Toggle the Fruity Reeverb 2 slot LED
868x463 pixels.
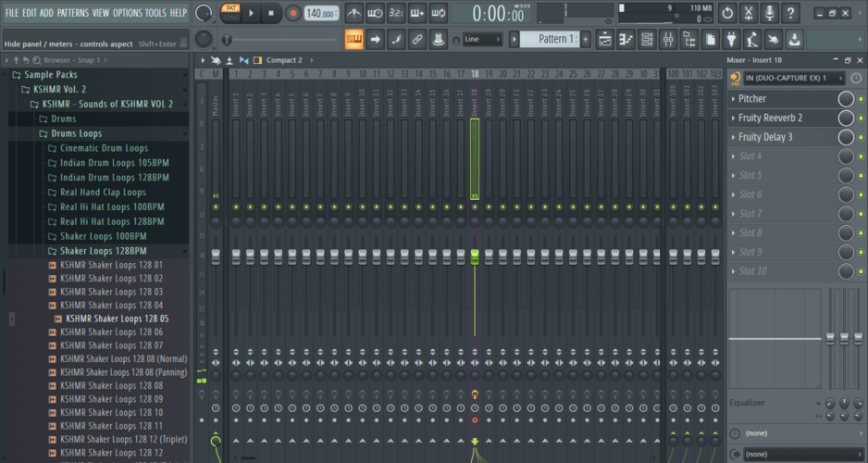(861, 118)
